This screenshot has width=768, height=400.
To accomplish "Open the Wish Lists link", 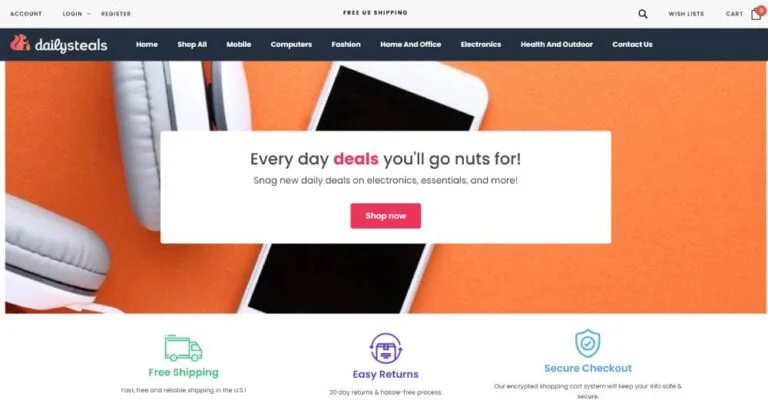I will pyautogui.click(x=686, y=14).
